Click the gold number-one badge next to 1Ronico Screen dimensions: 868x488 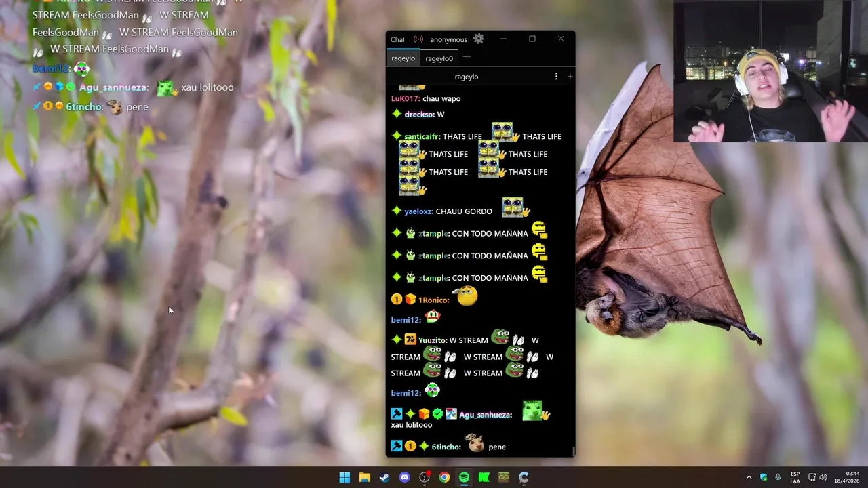click(x=397, y=300)
